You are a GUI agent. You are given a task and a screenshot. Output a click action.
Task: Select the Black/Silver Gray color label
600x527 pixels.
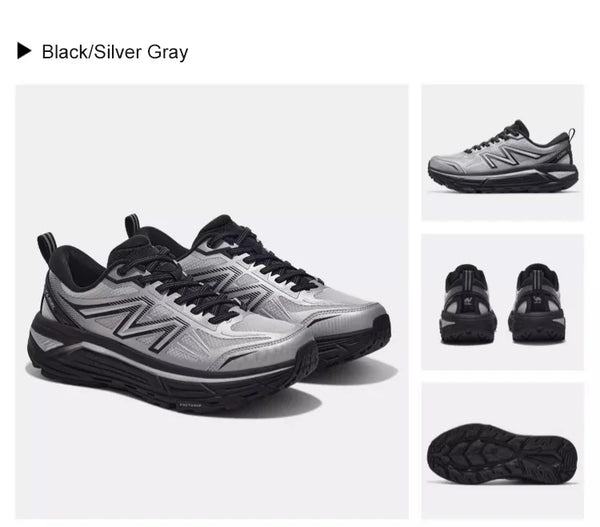[x=115, y=52]
